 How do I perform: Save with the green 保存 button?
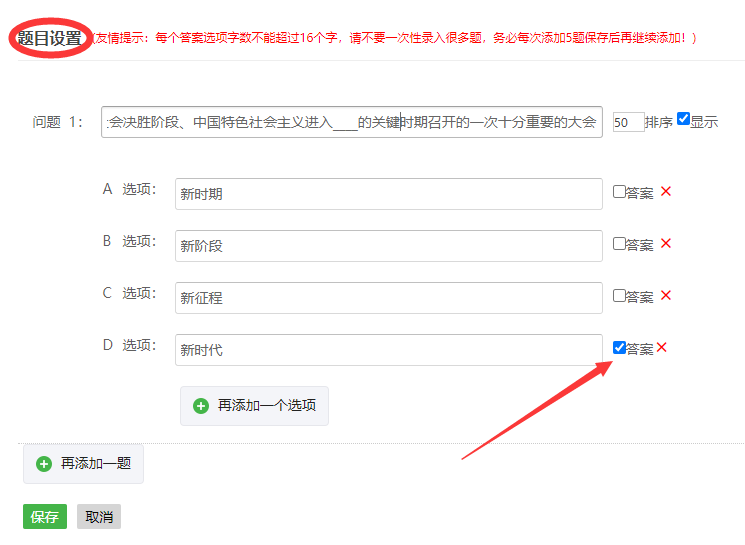pyautogui.click(x=45, y=516)
